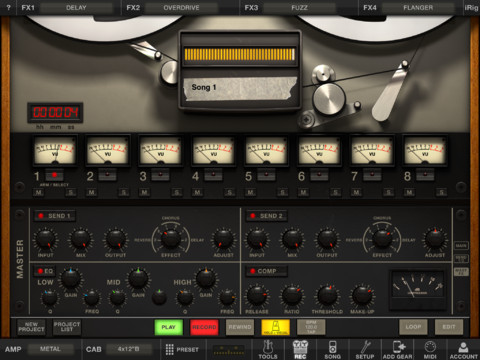Open the Project List button
480x360 pixels.
67,327
